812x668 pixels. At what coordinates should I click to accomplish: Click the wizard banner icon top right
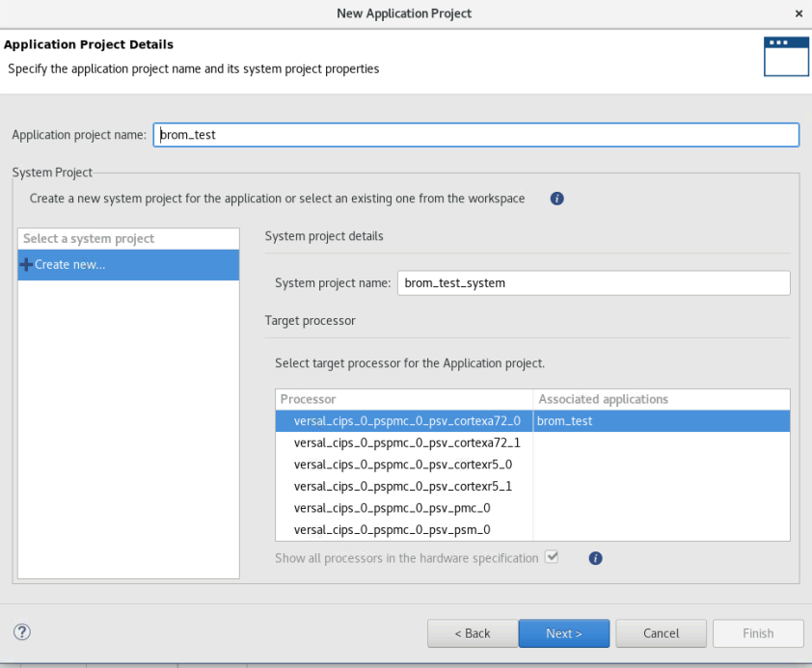coord(786,56)
